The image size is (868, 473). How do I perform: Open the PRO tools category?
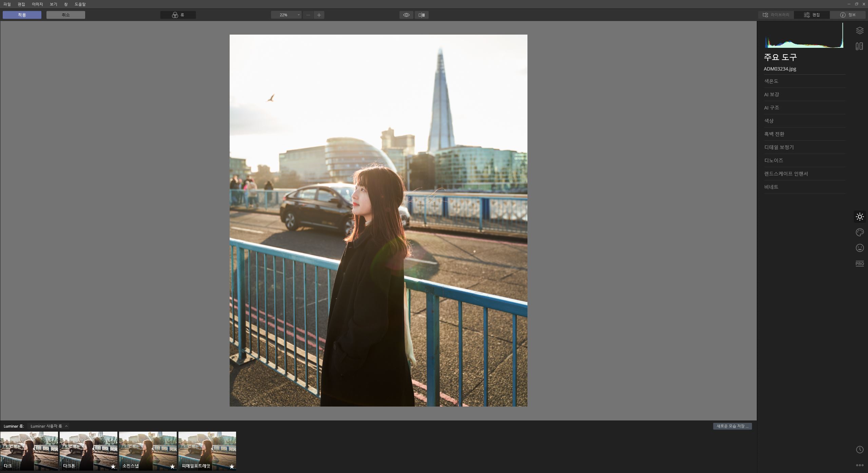[x=860, y=263]
